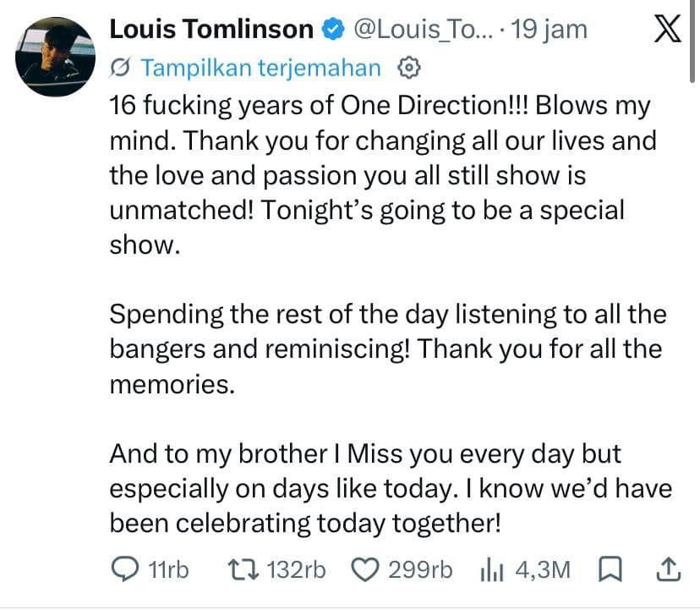Open view analytics bar chart icon
This screenshot has width=700, height=610.
(x=492, y=569)
